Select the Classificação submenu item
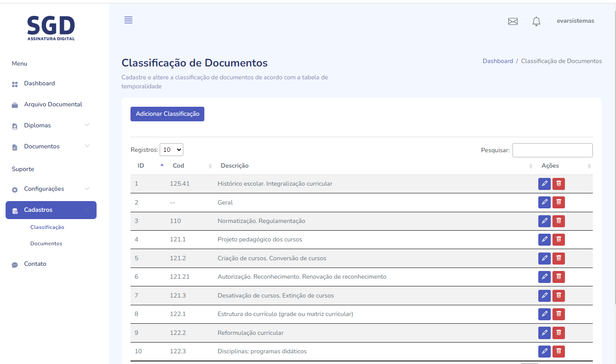Viewport: 616px width, 364px height. click(x=47, y=227)
